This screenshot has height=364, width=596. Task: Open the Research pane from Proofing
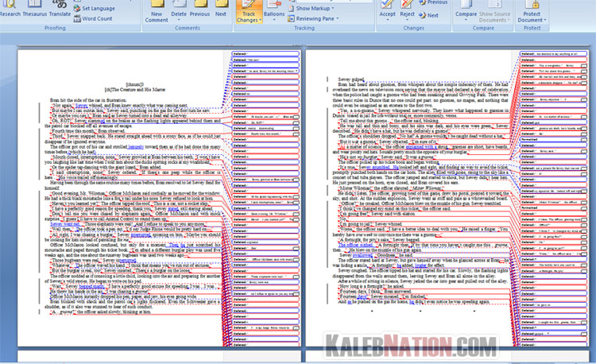click(10, 9)
